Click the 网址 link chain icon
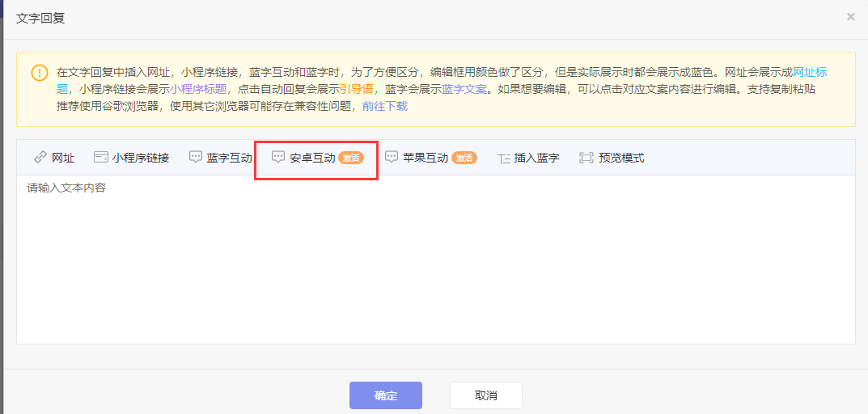868x414 pixels. [40, 158]
